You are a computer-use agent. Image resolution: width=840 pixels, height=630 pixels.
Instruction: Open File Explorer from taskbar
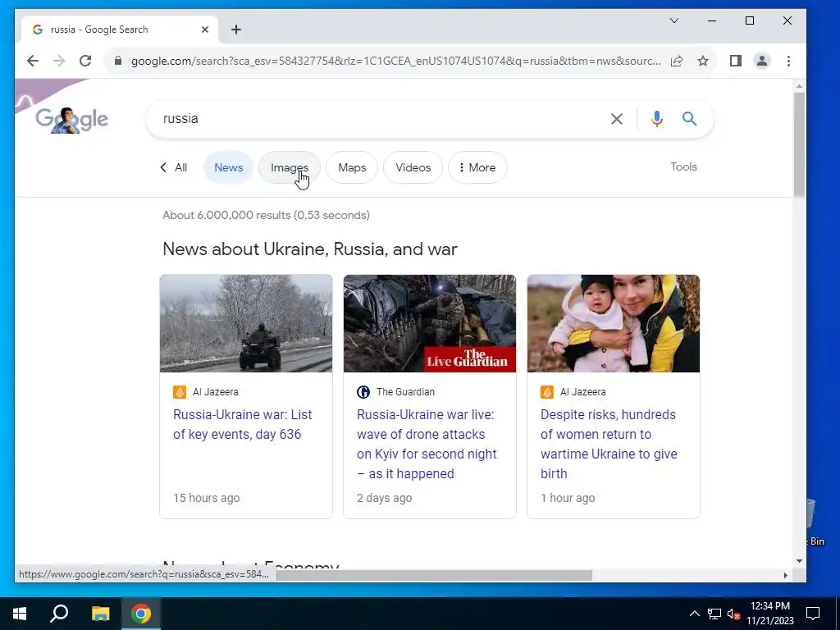100,614
